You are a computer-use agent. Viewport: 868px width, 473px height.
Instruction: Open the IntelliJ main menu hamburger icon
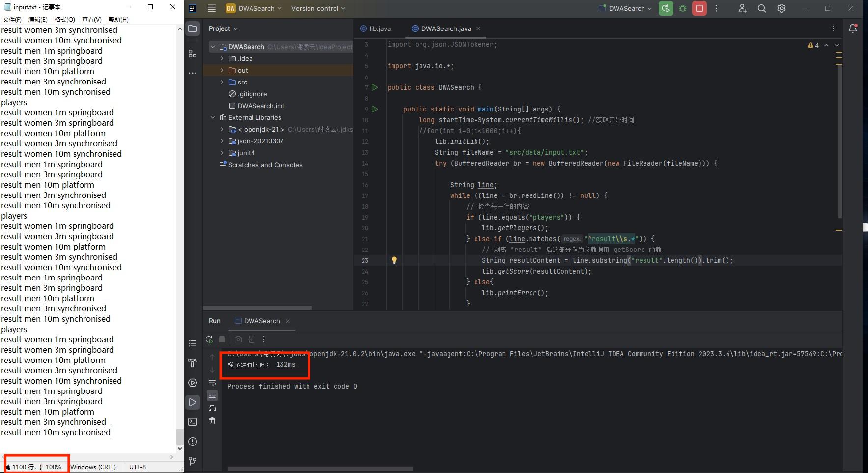(212, 8)
